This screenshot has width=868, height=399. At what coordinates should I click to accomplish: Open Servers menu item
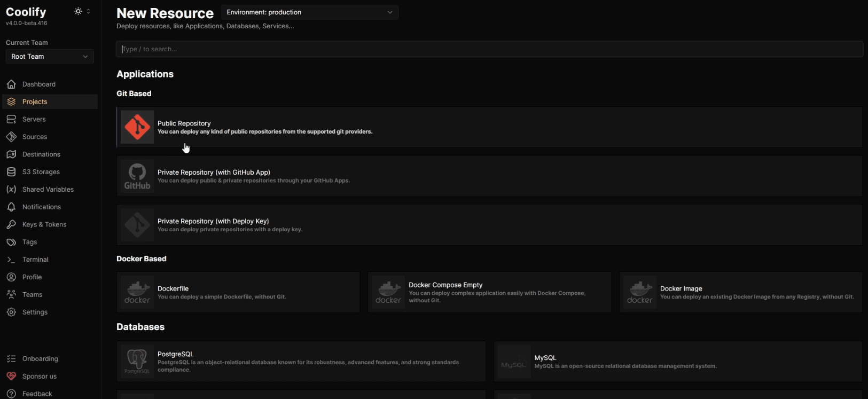(50, 119)
